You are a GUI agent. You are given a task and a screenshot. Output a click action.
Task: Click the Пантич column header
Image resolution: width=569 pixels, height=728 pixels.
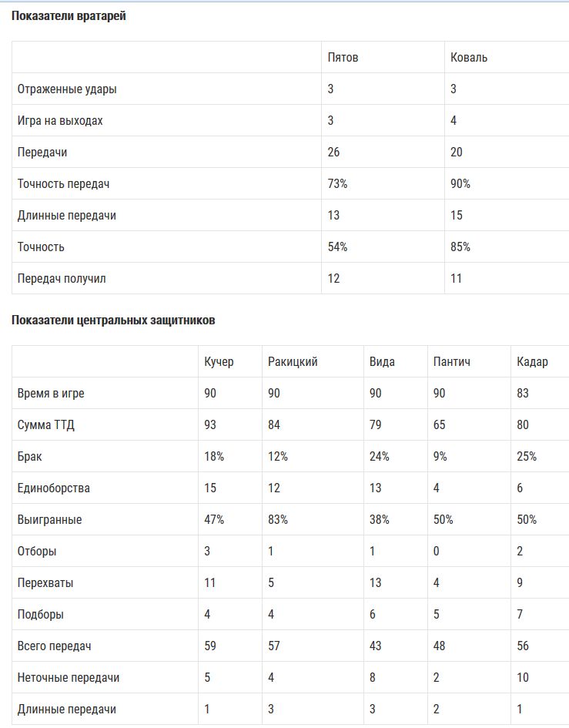tap(452, 362)
